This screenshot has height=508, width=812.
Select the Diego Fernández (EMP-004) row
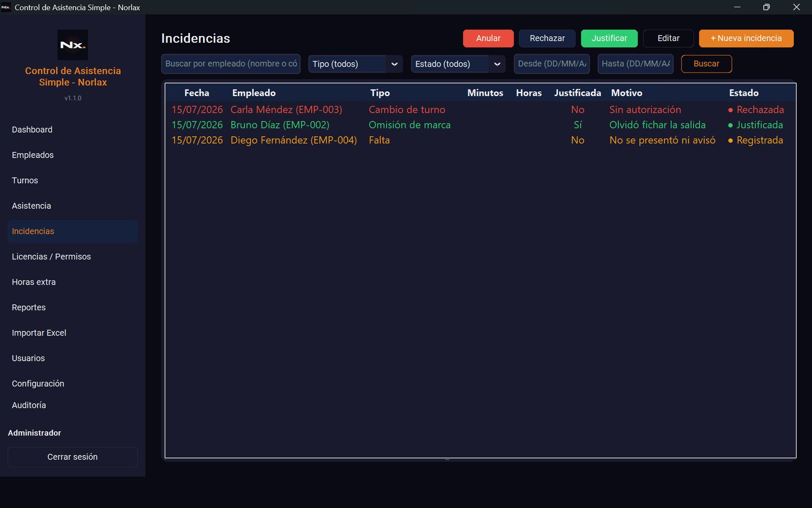pos(480,140)
